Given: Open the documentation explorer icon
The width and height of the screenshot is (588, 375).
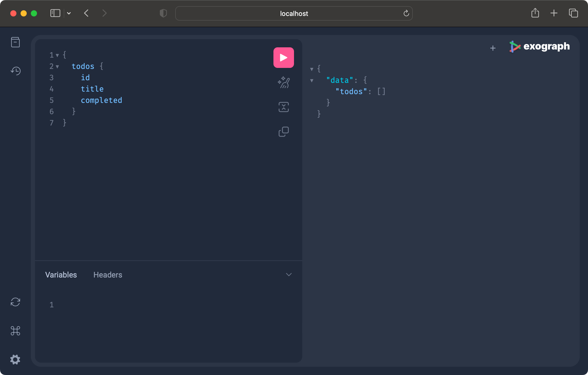Looking at the screenshot, I should [x=15, y=42].
